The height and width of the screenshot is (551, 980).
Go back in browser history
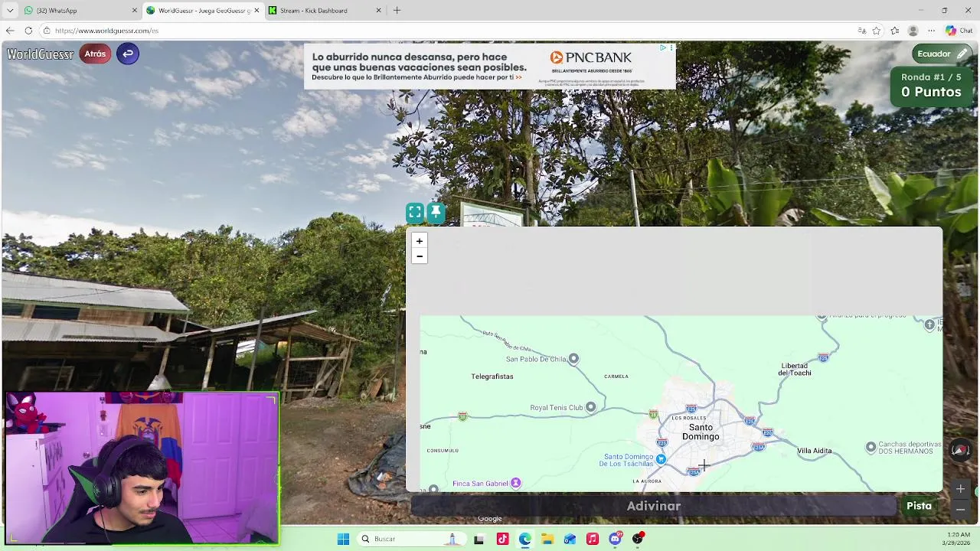point(10,31)
